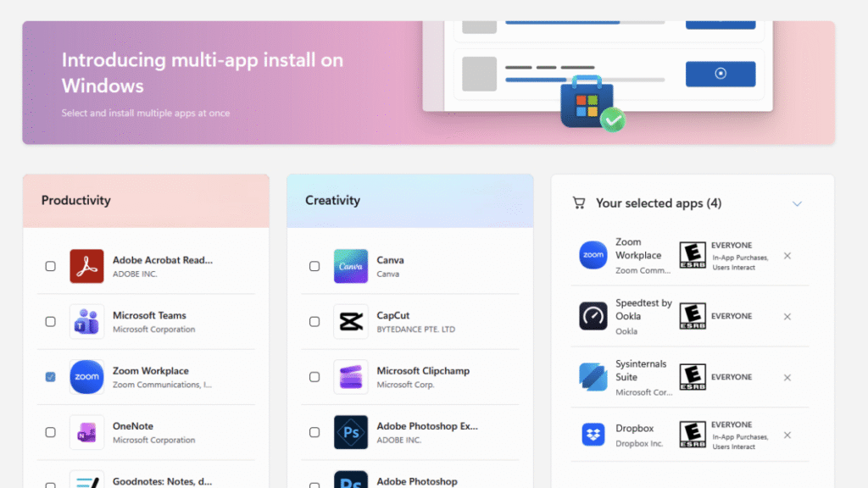The width and height of the screenshot is (868, 488).
Task: Click the Adobe Photoshop Express icon
Action: click(x=350, y=432)
